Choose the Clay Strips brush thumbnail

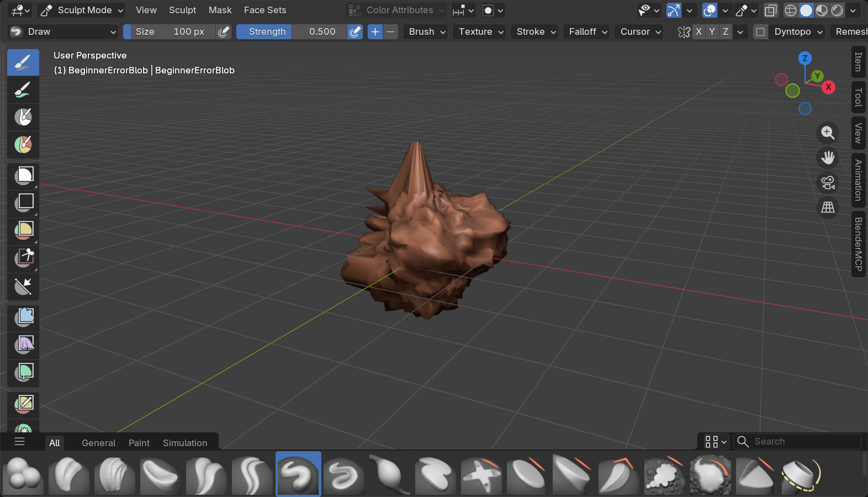114,474
